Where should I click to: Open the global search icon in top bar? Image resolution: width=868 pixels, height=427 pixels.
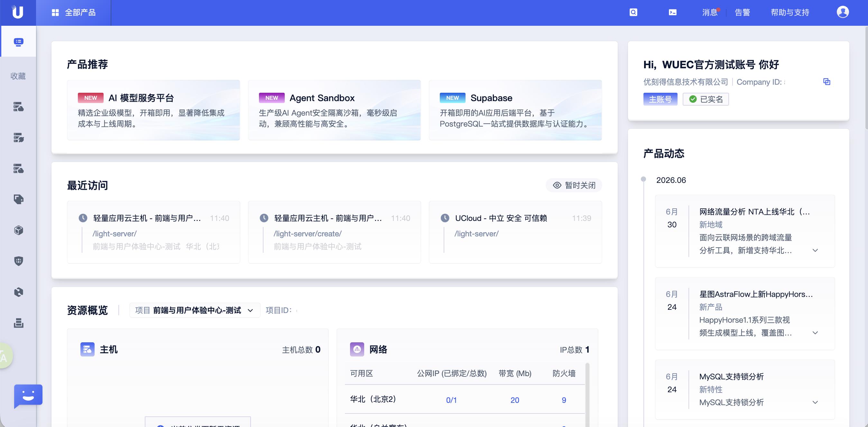[633, 13]
